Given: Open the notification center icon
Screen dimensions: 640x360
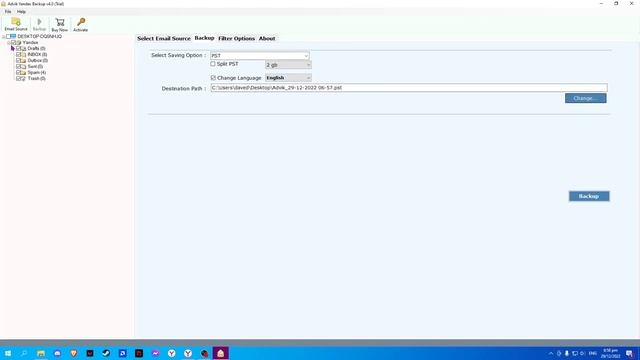Looking at the screenshot, I should pyautogui.click(x=629, y=353).
